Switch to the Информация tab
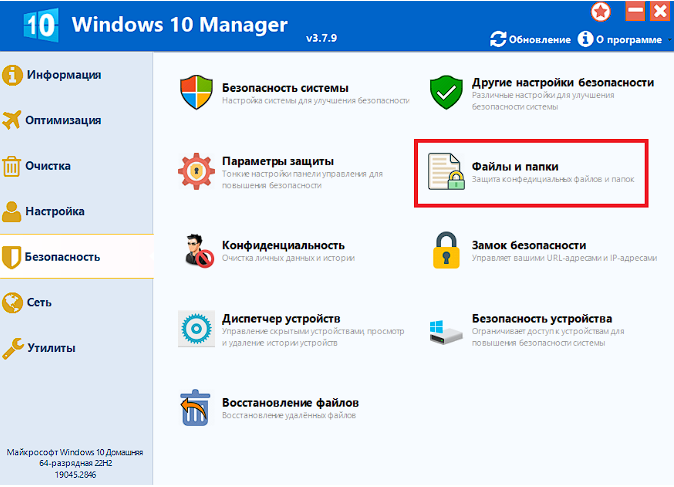Viewport: 674px width, 487px height. coord(77,75)
